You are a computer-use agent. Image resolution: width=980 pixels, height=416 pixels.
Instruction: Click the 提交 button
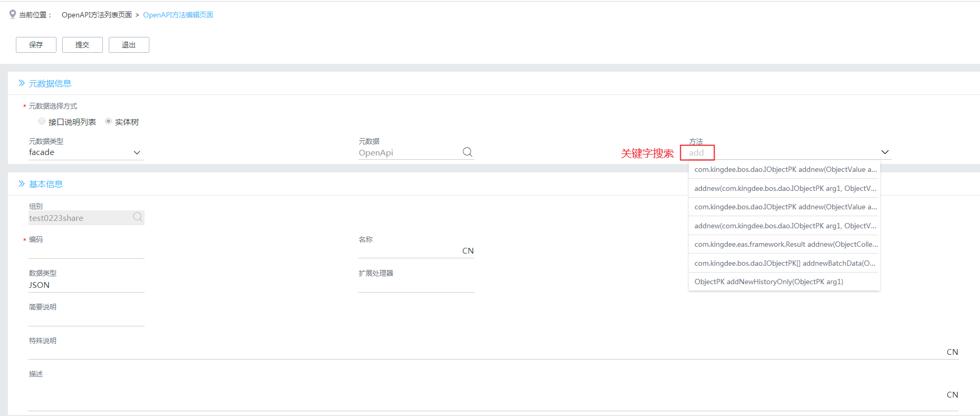(82, 45)
